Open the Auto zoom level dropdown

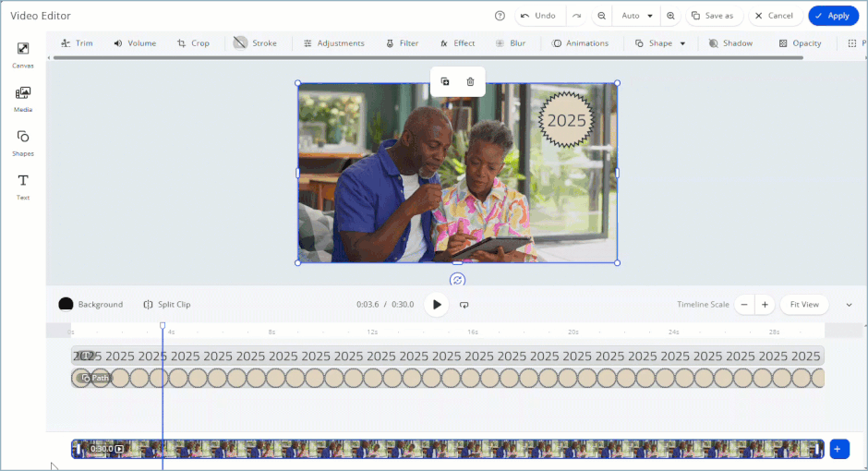coord(636,16)
